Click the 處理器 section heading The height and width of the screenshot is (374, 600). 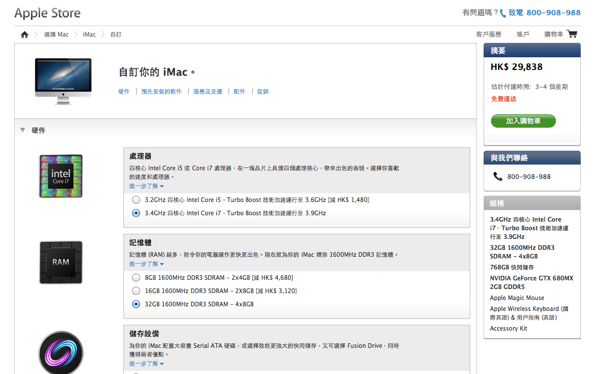pyautogui.click(x=140, y=156)
